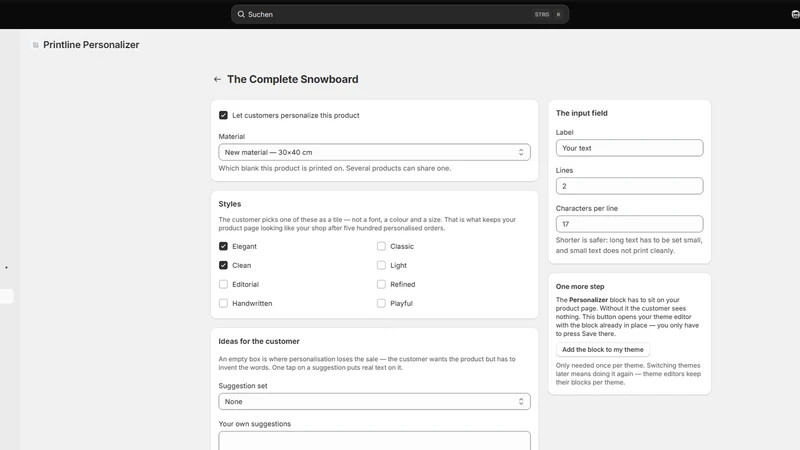Enable the Refined style checkbox
The image size is (800, 450).
coord(381,284)
